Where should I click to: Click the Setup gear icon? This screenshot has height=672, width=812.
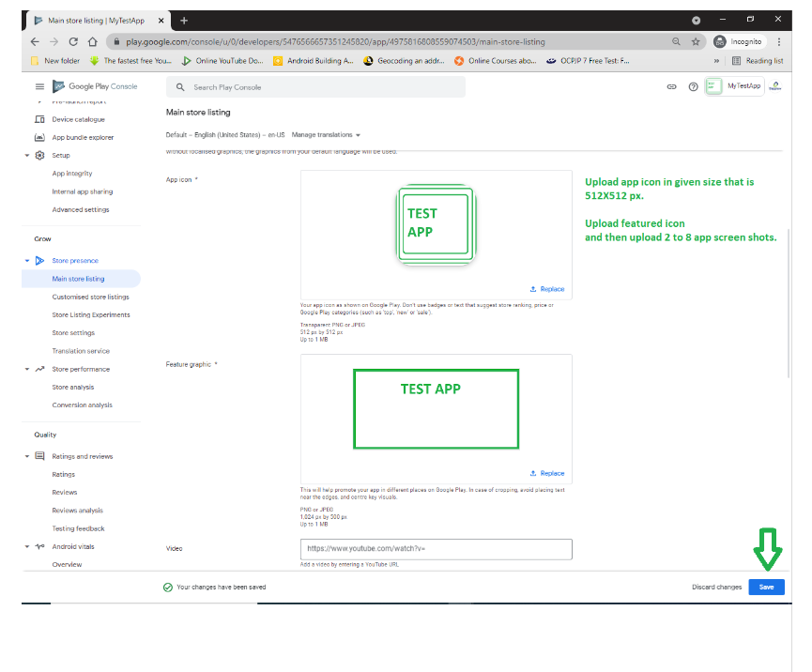(x=39, y=155)
